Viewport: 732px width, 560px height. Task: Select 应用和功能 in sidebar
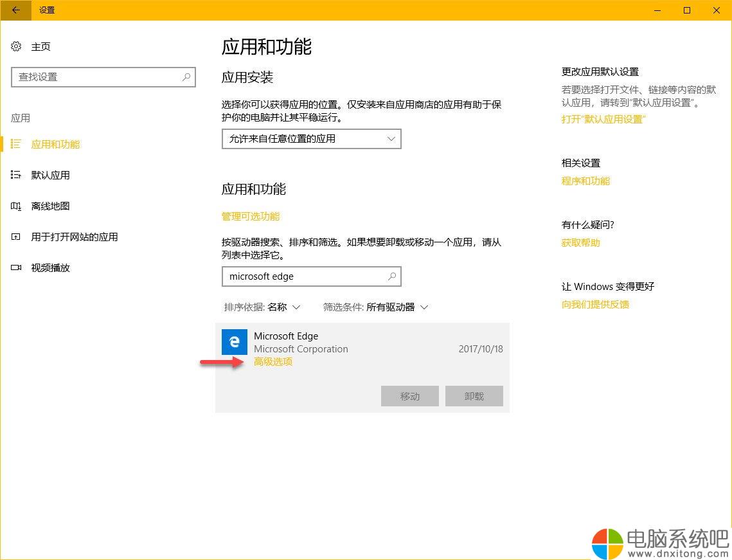point(55,144)
